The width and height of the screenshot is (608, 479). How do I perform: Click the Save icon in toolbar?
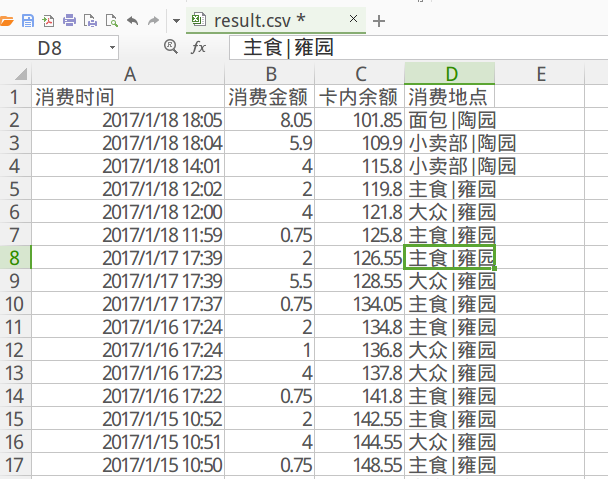tap(28, 20)
